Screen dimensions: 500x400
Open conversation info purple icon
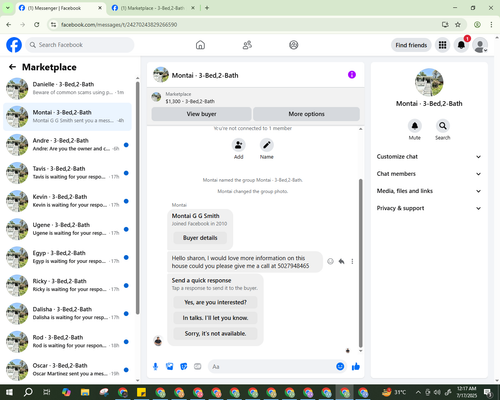[352, 75]
